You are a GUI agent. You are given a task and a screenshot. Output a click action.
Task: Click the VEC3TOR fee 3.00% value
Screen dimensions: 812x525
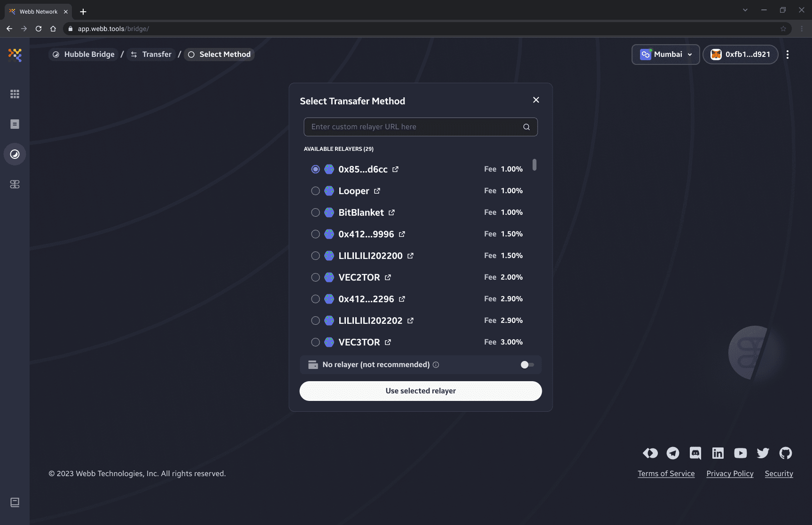pos(512,342)
